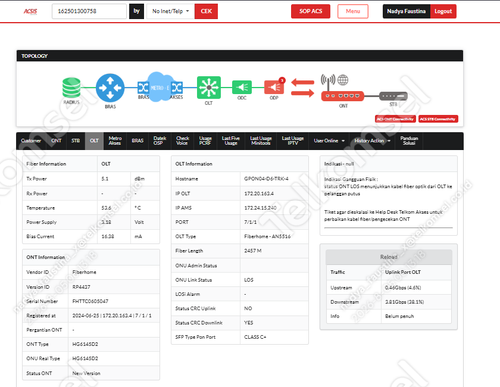This screenshot has width=500, height=387.
Task: Click the Nadya Faustina user button
Action: point(406,11)
